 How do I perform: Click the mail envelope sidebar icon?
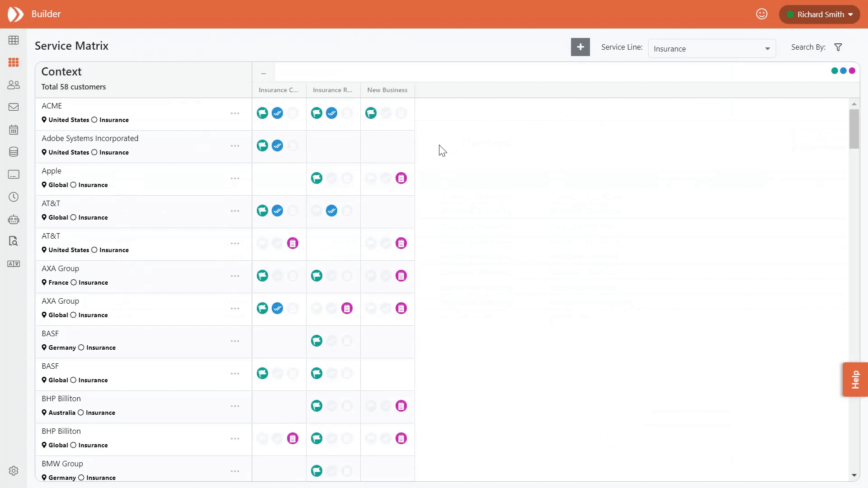pos(14,107)
